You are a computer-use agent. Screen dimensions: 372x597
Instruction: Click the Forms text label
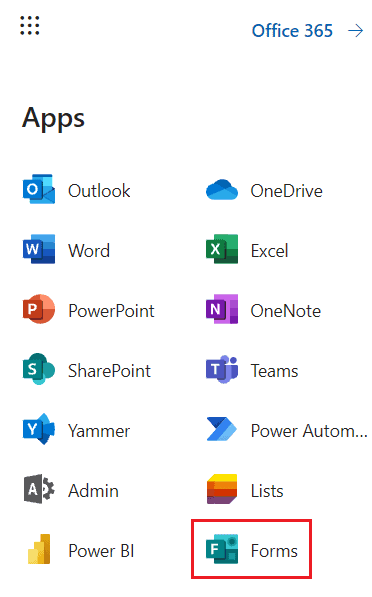274,551
